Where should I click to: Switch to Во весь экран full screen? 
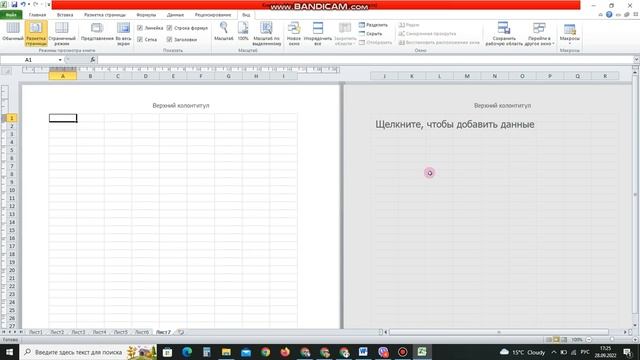click(x=123, y=33)
